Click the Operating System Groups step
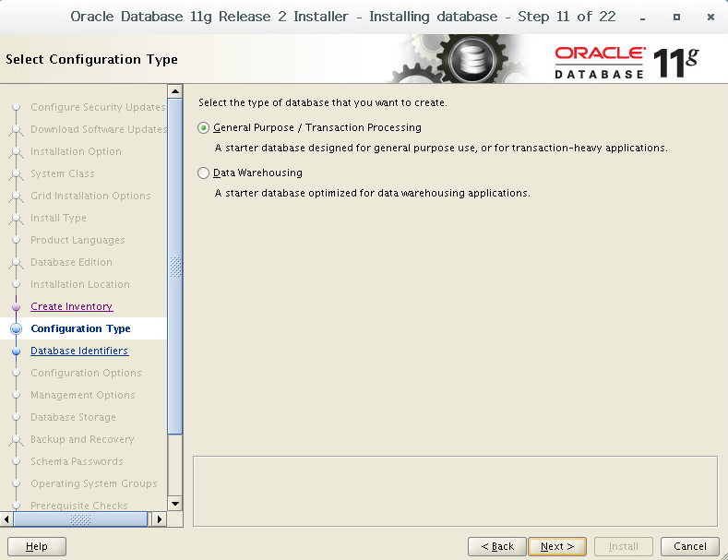 coord(94,483)
